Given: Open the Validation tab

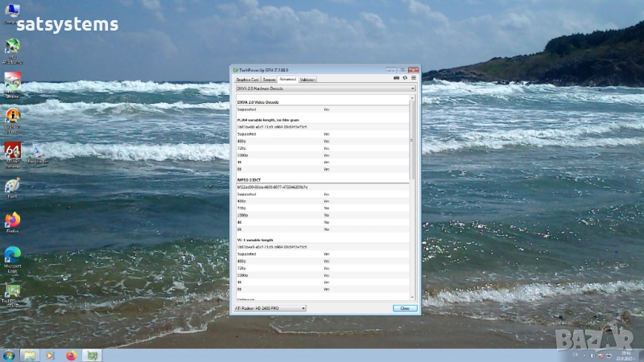Looking at the screenshot, I should [x=308, y=80].
